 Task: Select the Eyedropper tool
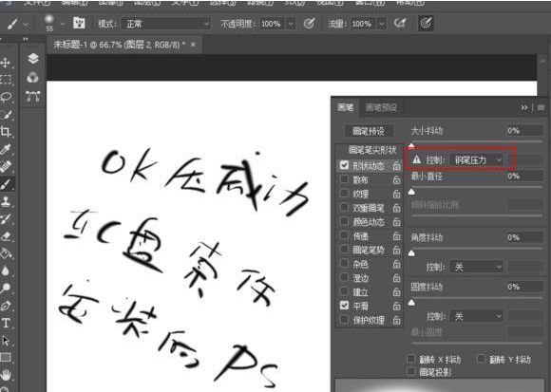[x=6, y=150]
